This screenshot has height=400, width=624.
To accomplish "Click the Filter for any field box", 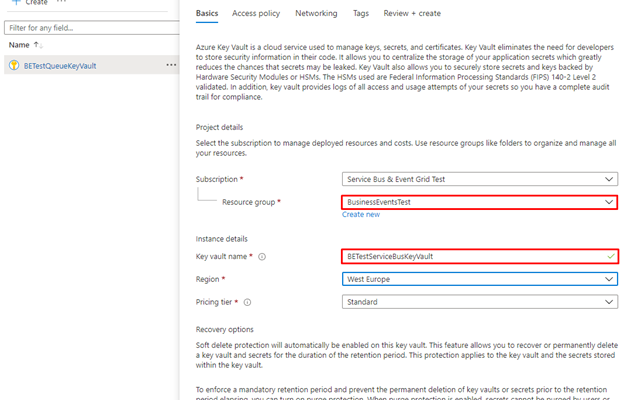I will 92,28.
